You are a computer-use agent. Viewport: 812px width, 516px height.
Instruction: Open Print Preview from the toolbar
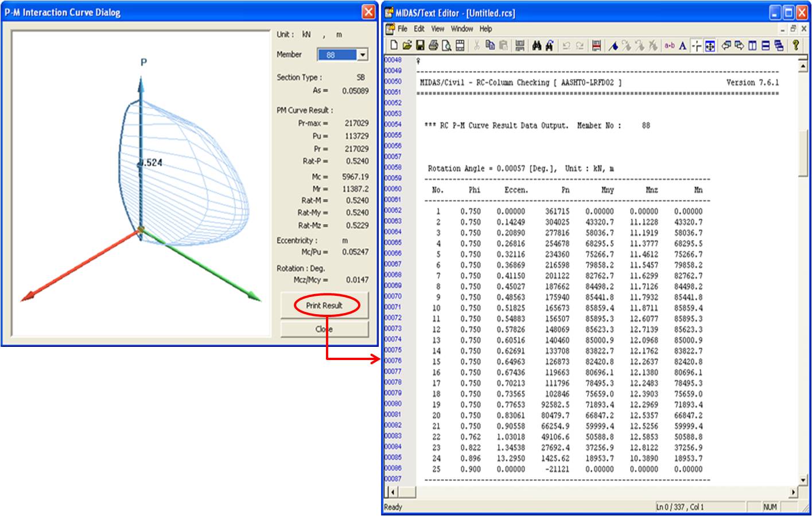coord(446,46)
